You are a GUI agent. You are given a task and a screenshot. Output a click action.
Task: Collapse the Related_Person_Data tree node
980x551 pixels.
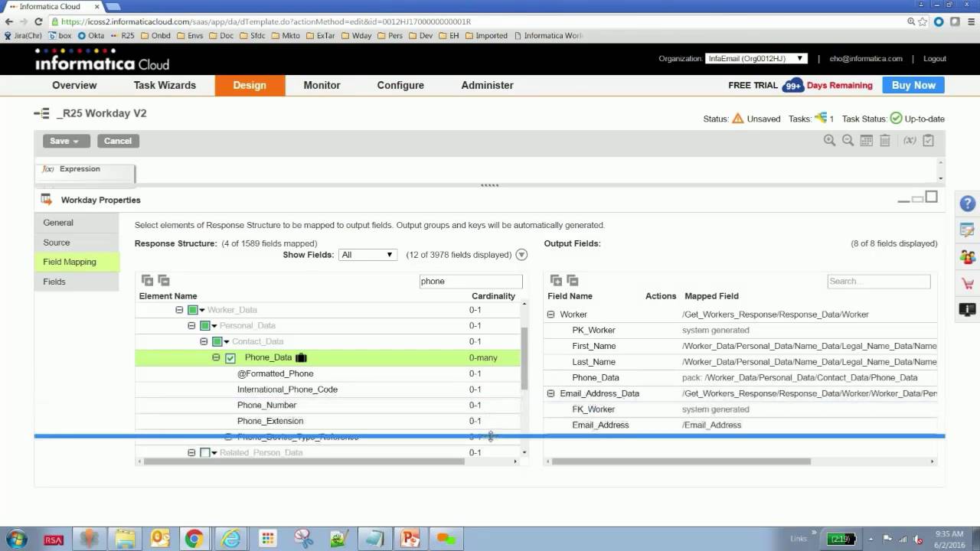coord(191,453)
